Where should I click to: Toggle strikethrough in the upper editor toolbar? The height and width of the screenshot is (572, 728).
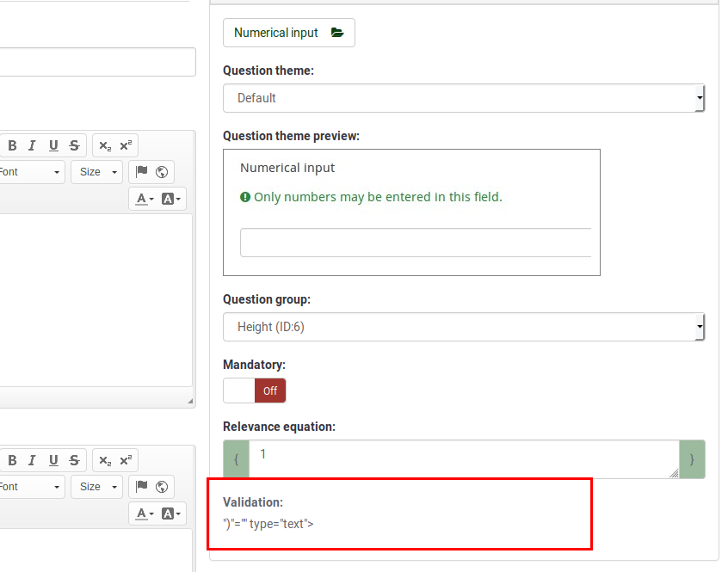[x=75, y=145]
